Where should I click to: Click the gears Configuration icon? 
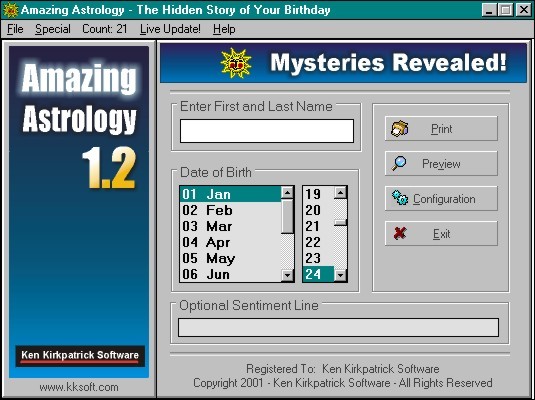click(400, 198)
